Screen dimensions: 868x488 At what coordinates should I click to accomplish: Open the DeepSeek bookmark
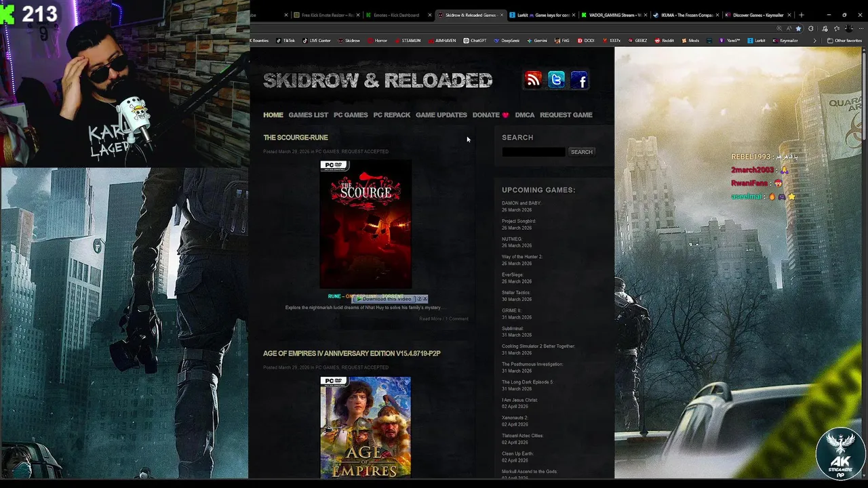[x=506, y=41]
